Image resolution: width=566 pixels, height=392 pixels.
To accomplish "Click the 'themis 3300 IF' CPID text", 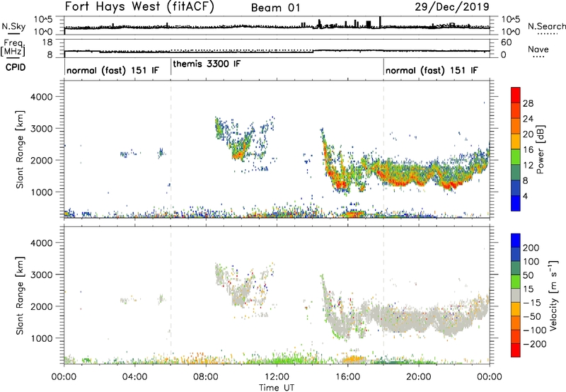I will [x=207, y=64].
